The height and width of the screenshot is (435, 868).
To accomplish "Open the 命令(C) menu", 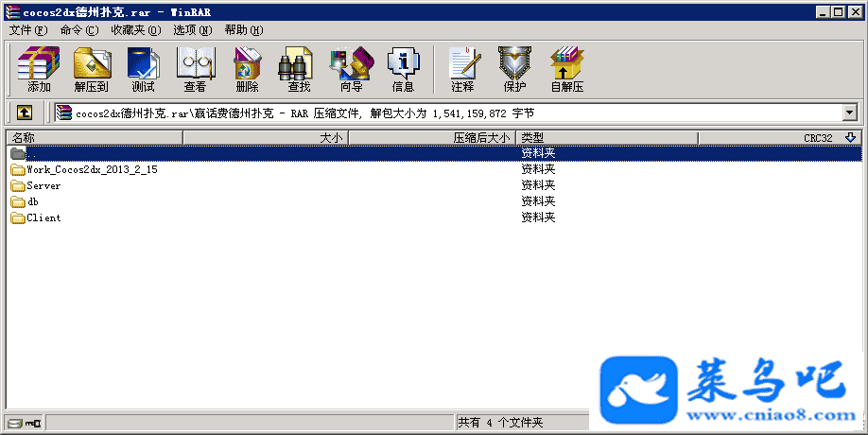I will pos(79,30).
